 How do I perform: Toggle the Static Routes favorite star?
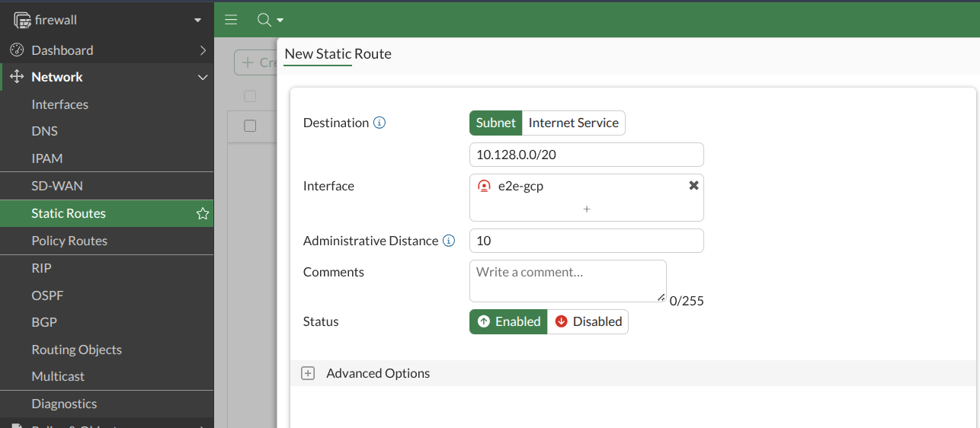pos(203,213)
